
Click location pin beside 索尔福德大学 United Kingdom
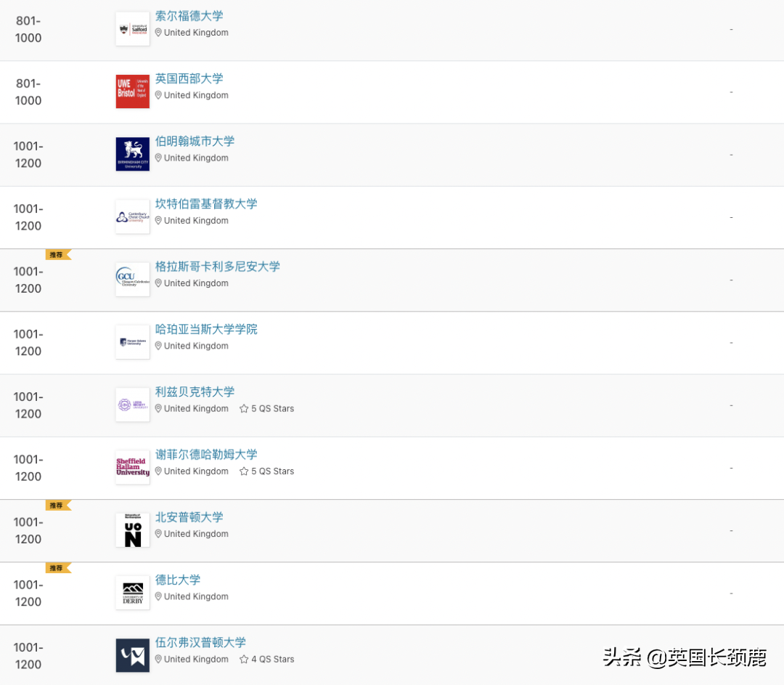[x=158, y=33]
